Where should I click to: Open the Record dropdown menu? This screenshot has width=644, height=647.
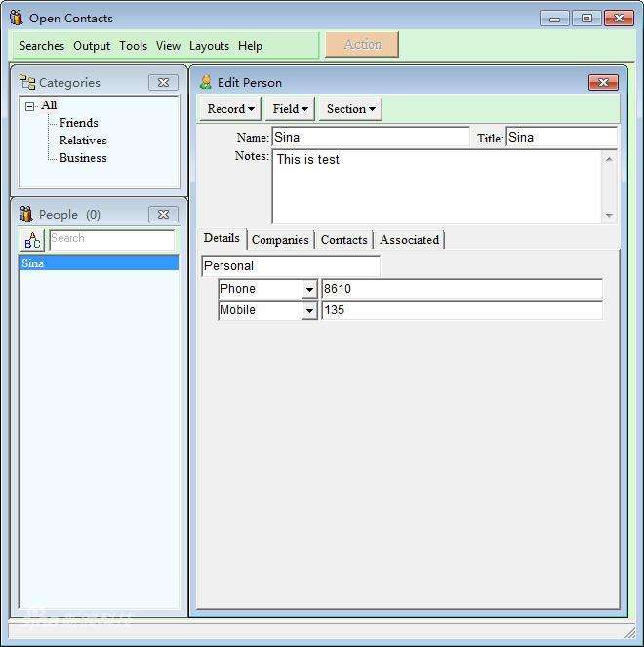point(230,109)
